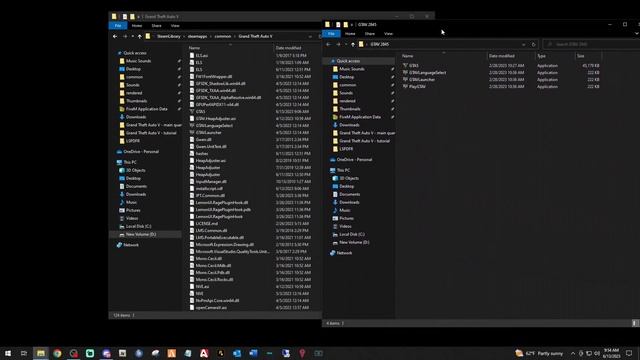This screenshot has height=360, width=640.
Task: Open View ribbon tab in front window
Action: 388,33
